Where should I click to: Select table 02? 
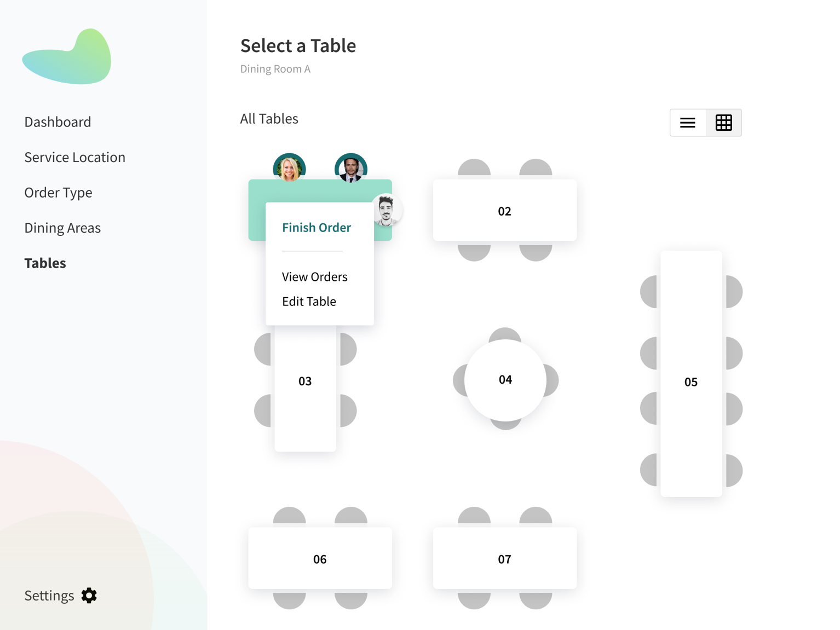pos(504,211)
